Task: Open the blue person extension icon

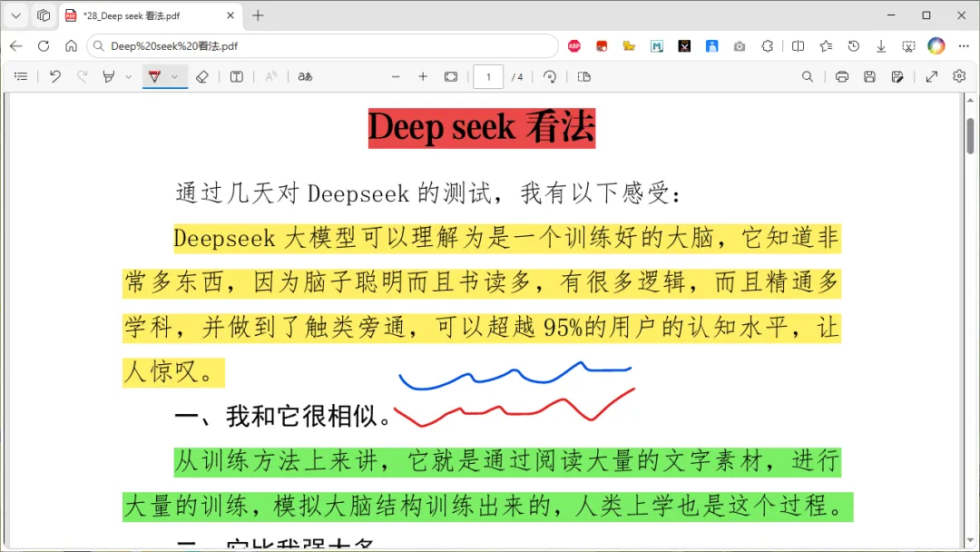Action: pyautogui.click(x=712, y=45)
